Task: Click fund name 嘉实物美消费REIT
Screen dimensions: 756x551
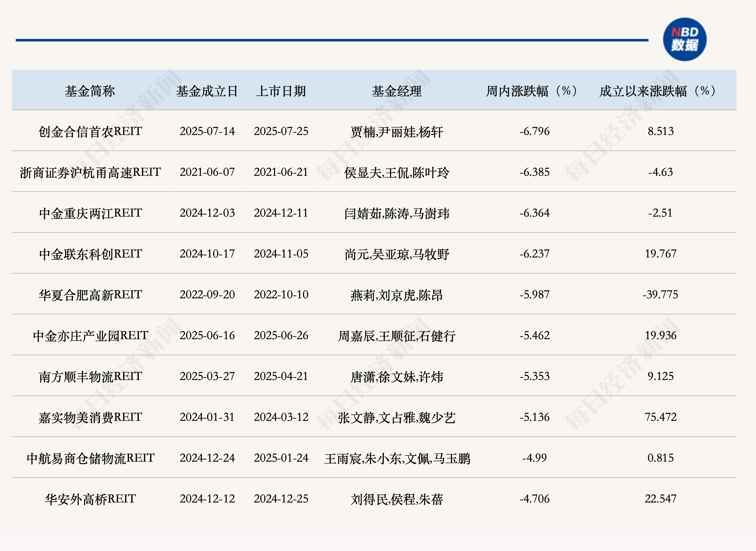Action: click(x=90, y=417)
